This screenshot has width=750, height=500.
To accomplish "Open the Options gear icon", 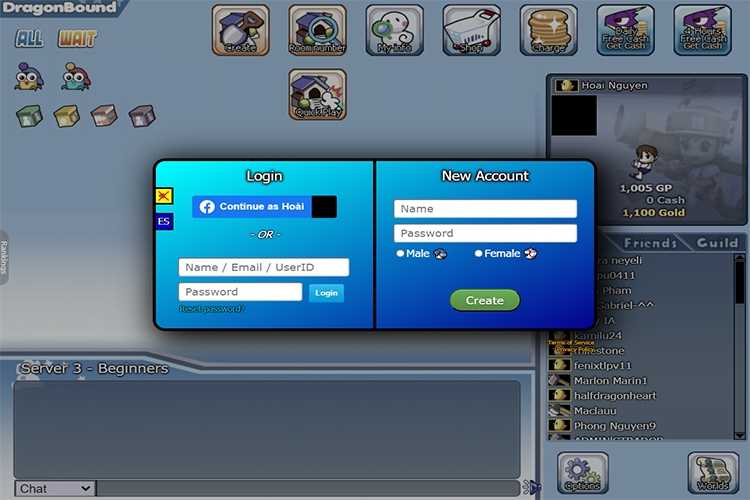I will click(583, 473).
